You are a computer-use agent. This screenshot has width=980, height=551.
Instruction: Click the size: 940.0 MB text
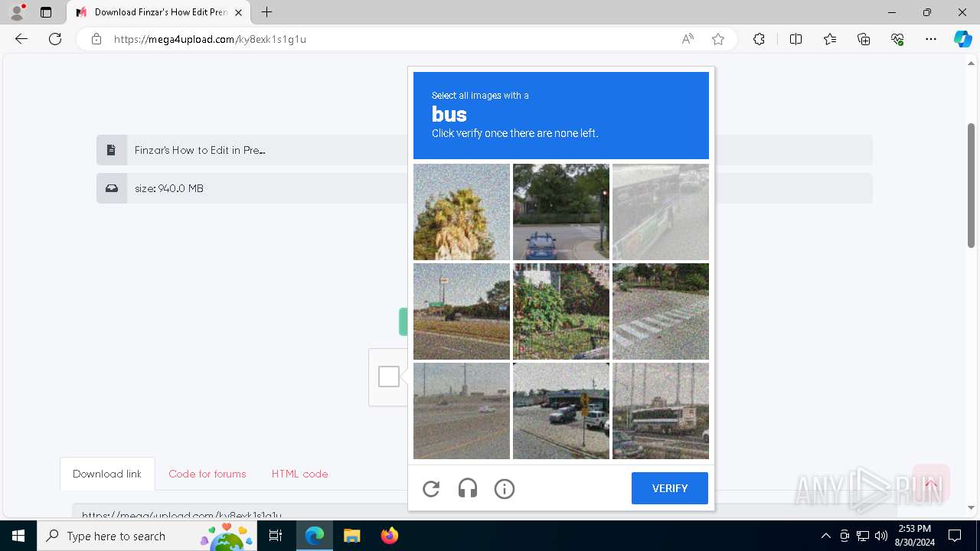coord(169,188)
